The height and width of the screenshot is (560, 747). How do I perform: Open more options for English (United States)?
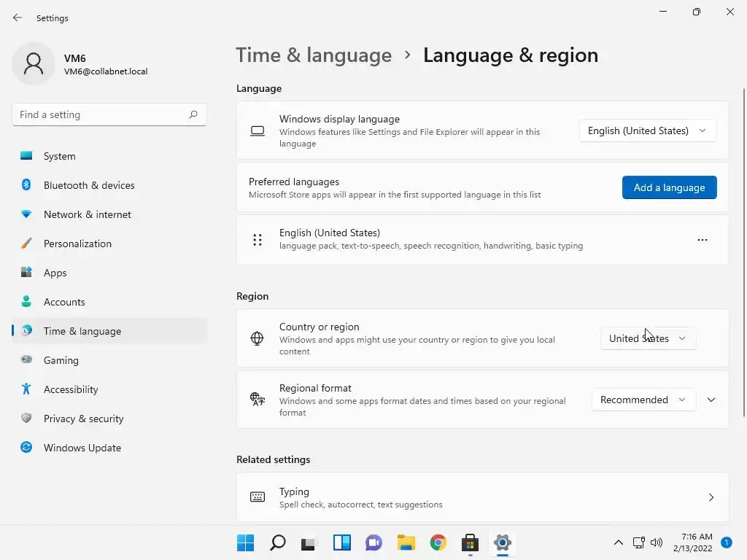click(703, 239)
